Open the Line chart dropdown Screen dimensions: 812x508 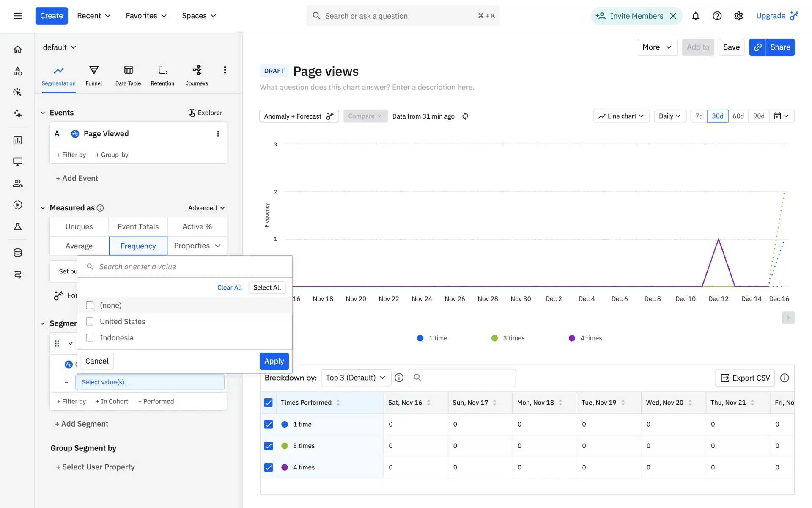coord(621,116)
